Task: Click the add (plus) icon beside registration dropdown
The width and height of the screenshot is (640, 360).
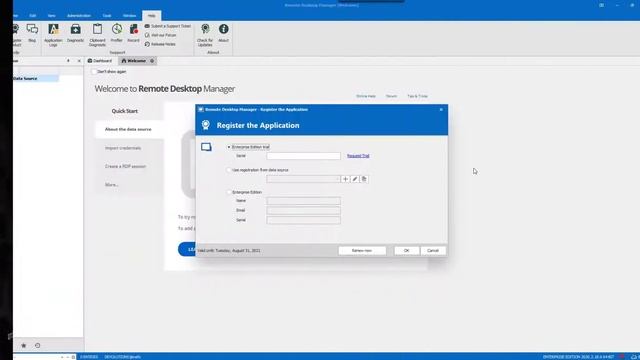Action: pos(345,179)
